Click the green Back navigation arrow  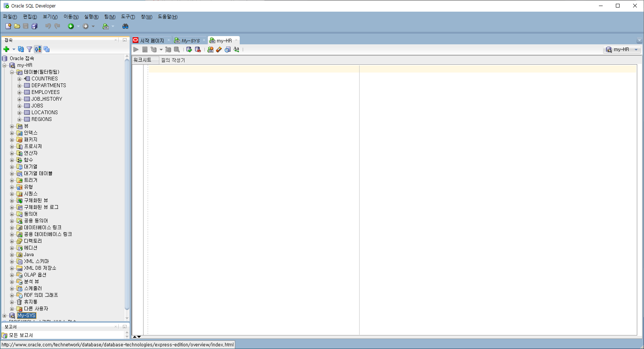point(71,26)
